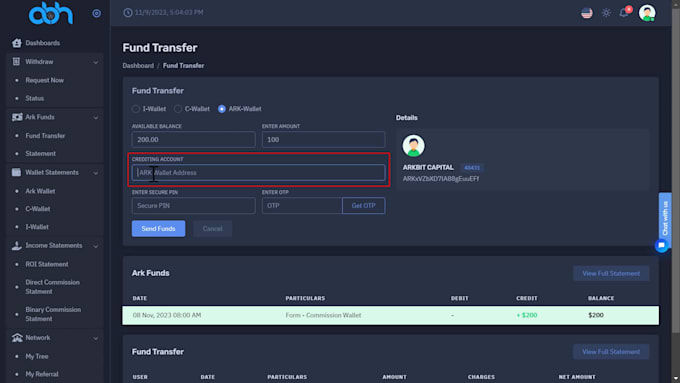This screenshot has width=680, height=383.
Task: Click the 48431 ID badge
Action: click(472, 167)
